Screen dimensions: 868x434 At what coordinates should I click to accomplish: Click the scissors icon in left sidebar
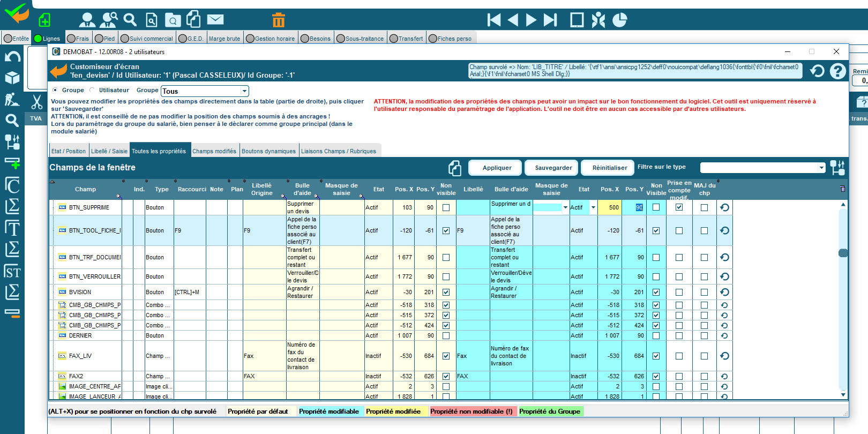(x=36, y=102)
